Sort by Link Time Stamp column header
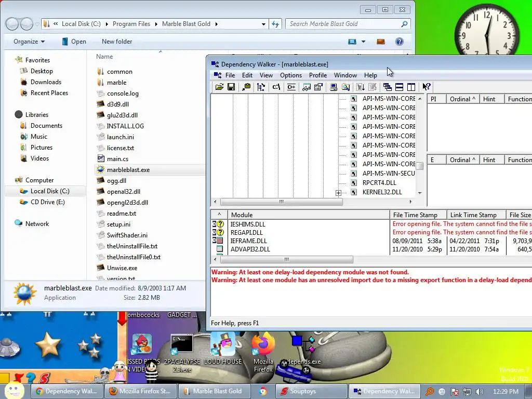The width and height of the screenshot is (532, 399). pyautogui.click(x=476, y=215)
